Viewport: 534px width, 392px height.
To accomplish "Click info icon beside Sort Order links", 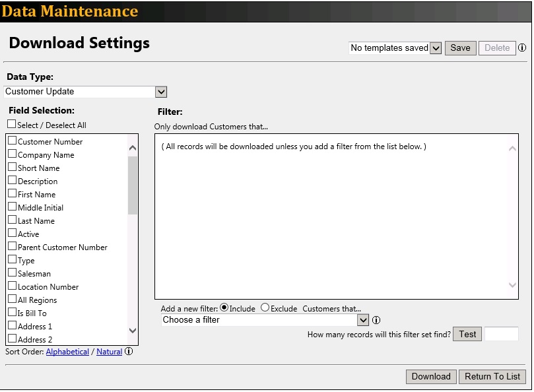I will coord(129,352).
